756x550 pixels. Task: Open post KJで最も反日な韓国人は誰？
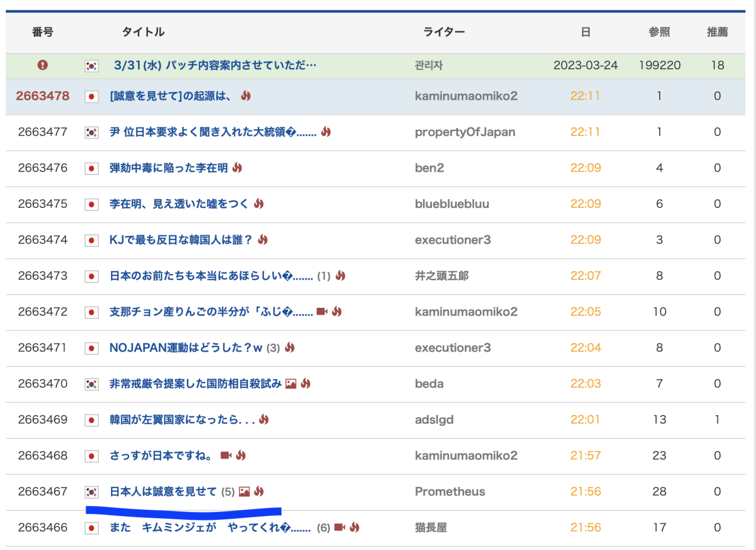[181, 239]
